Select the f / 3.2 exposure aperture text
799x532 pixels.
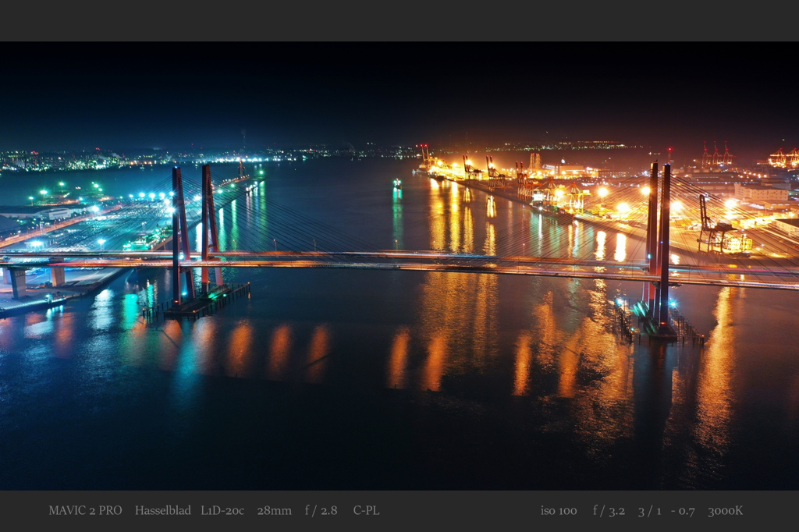click(x=609, y=510)
